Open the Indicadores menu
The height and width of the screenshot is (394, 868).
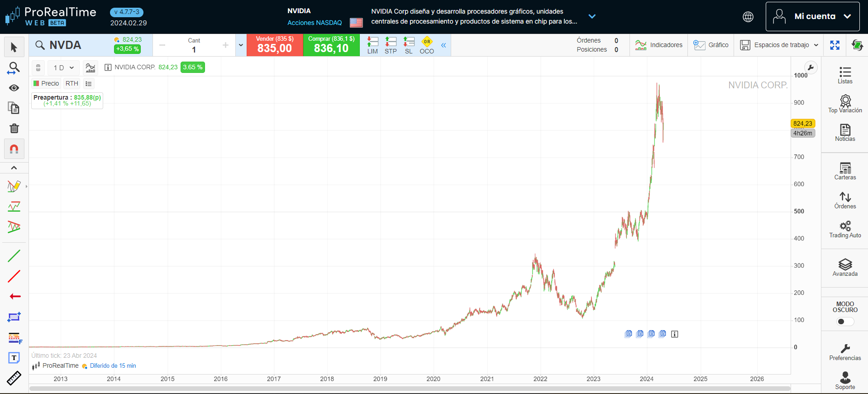658,45
